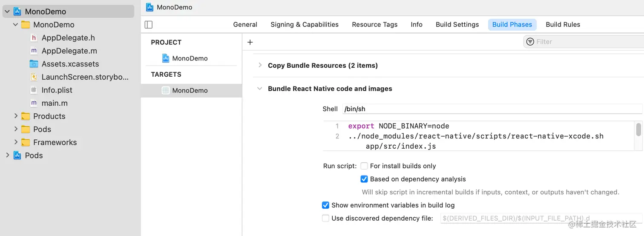Viewport: 644px width, 236px height.
Task: Uncheck Based on dependency analysis
Action: coord(364,179)
